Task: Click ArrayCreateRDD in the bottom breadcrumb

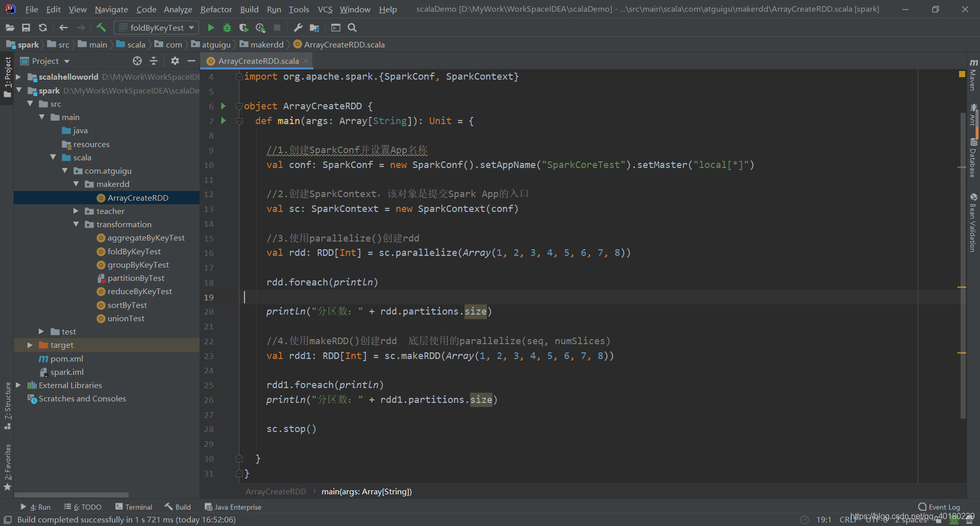Action: (276, 491)
